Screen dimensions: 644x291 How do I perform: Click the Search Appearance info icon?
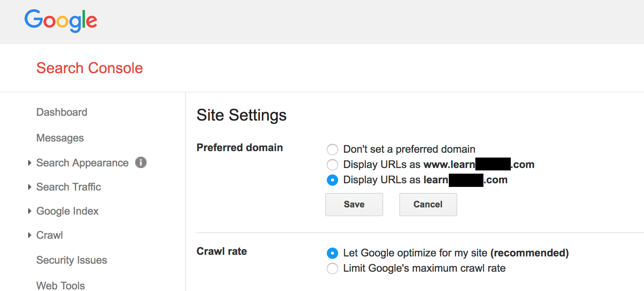pyautogui.click(x=141, y=162)
